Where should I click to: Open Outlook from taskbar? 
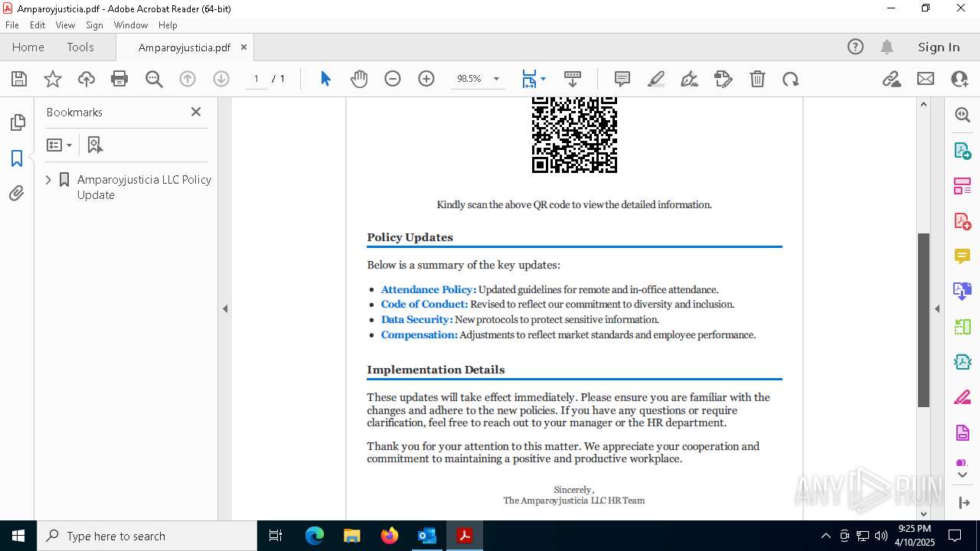click(x=426, y=536)
